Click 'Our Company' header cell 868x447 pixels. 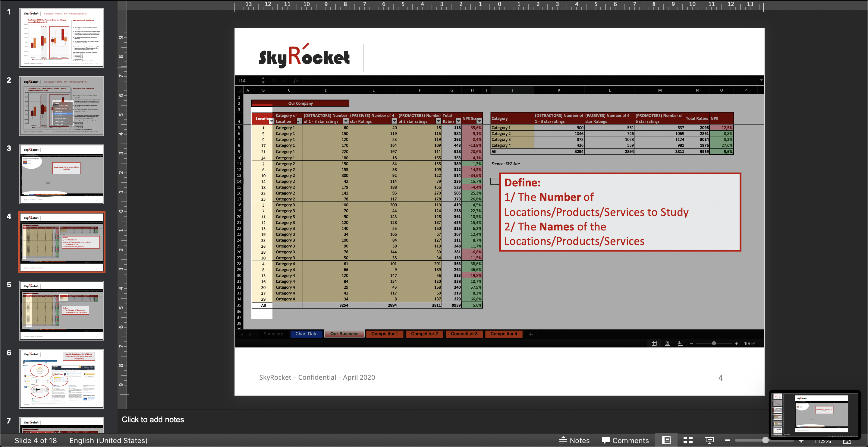click(300, 103)
